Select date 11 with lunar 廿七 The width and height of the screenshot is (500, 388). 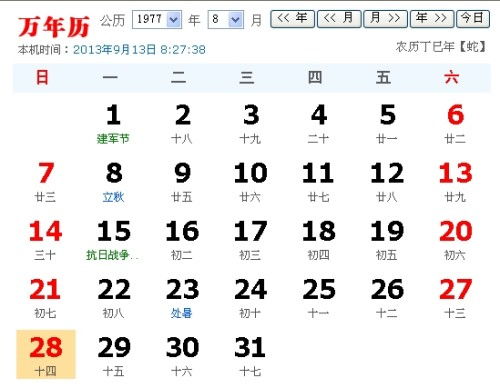tap(319, 182)
